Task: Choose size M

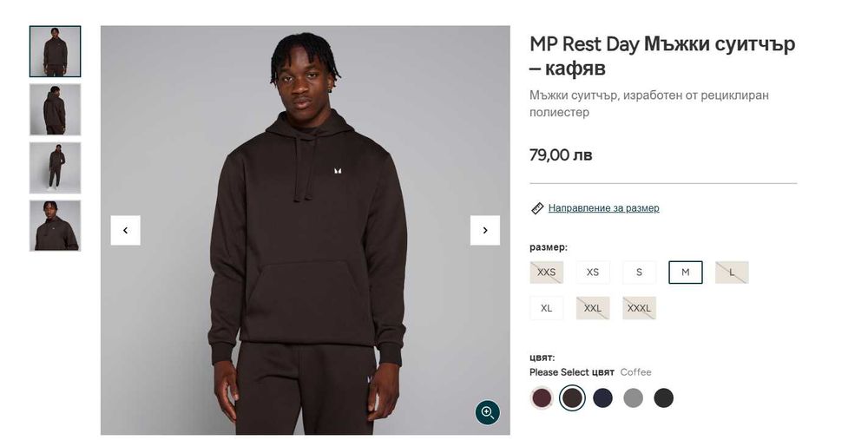Action: 686,273
